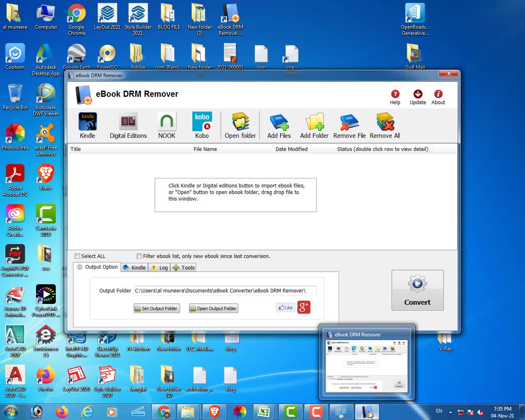Open Windows Explorer taskbar icon
The image size is (525, 420).
[187, 411]
